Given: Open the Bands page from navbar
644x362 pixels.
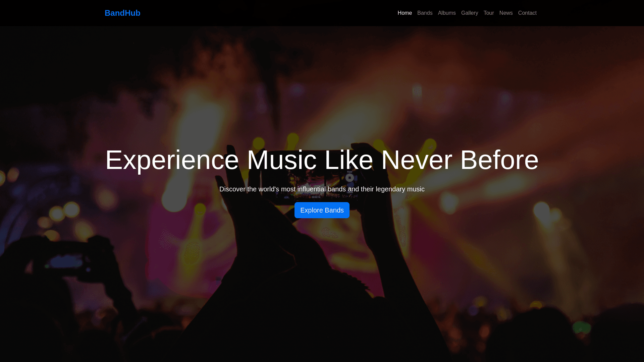Looking at the screenshot, I should [425, 13].
